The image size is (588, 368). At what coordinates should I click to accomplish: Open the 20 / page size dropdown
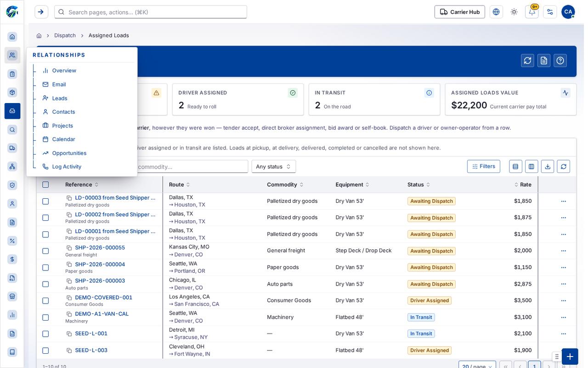pos(477,367)
